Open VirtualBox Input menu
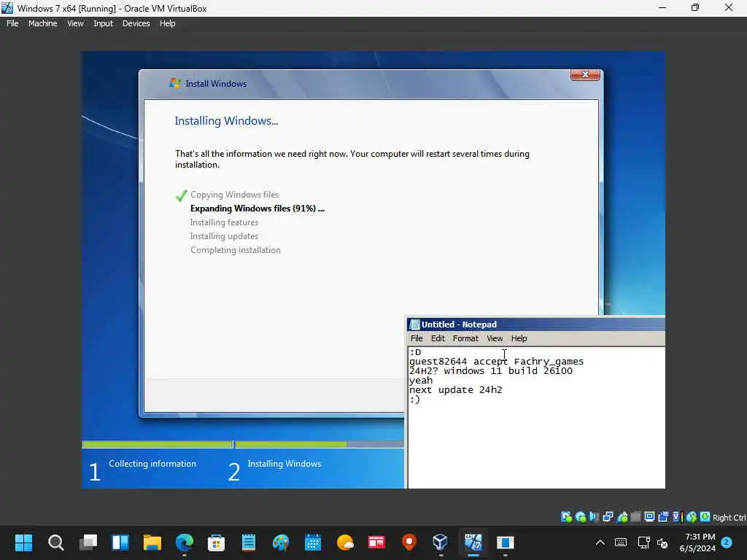747x560 pixels. point(103,23)
